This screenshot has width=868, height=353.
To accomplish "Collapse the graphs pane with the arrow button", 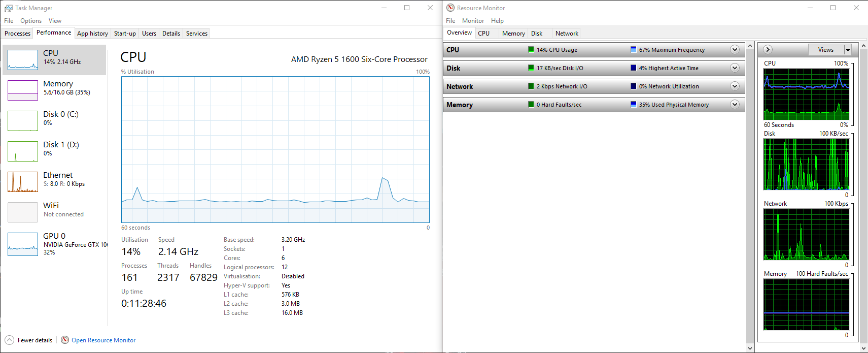I will click(x=768, y=49).
